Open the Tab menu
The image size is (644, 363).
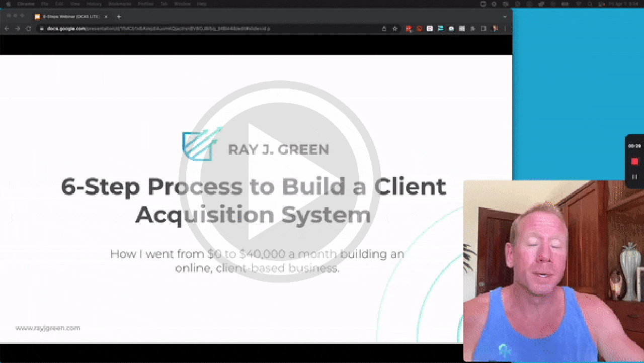click(164, 4)
